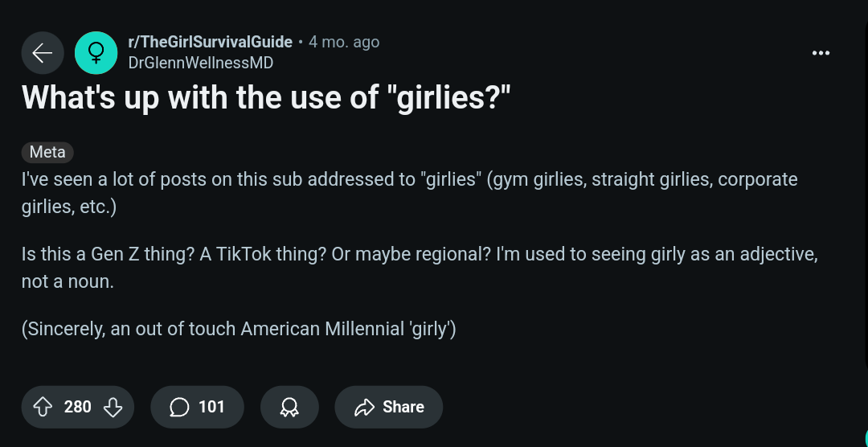This screenshot has width=868, height=447.
Task: Click the paragraph mentioning gym girlies
Action: [x=410, y=193]
